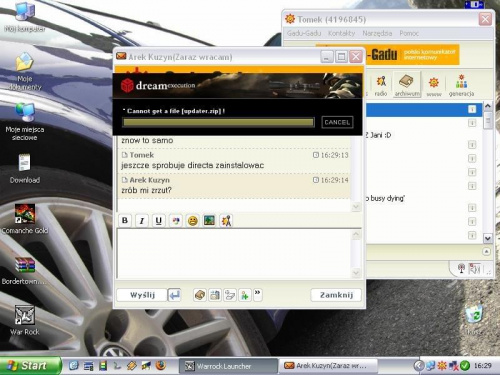Screen dimensions: 500x375
Task: Click generacja icon in Gadu-Gadu toolbar
Action: (461, 85)
